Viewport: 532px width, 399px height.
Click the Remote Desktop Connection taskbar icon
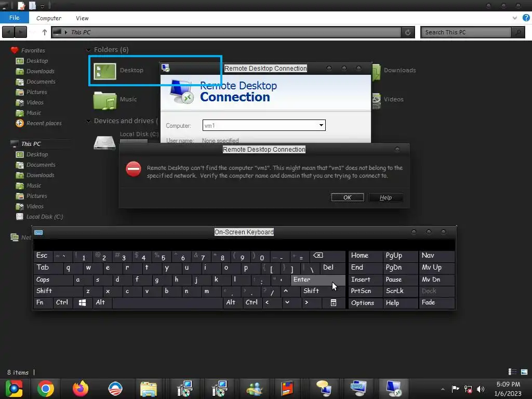394,389
